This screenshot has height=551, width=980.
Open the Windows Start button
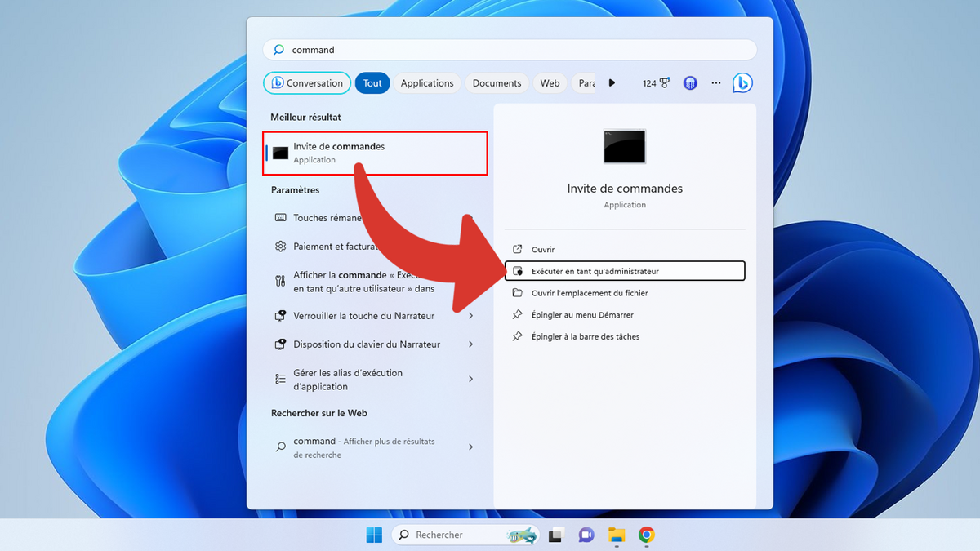click(374, 535)
